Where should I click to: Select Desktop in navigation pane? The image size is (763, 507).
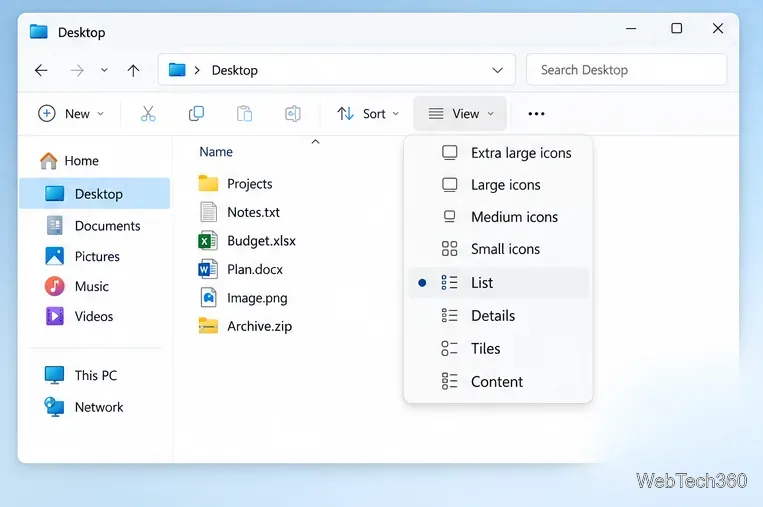click(94, 194)
